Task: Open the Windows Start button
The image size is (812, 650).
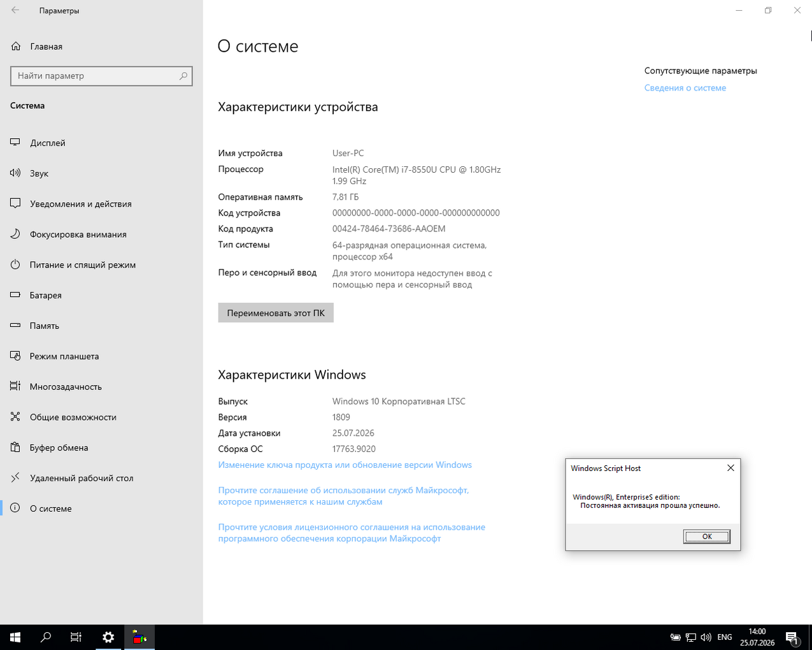Action: click(x=15, y=637)
